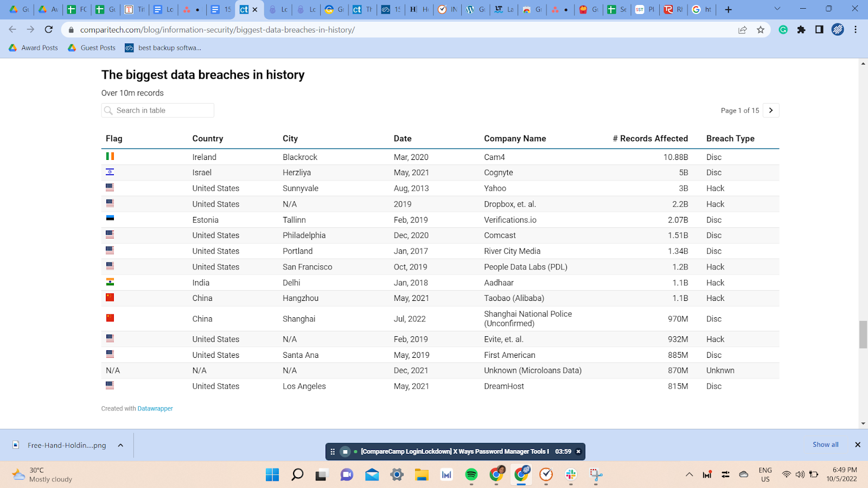Screen dimensions: 868x488
Task: Open the Extensions puzzle icon
Action: 801,30
